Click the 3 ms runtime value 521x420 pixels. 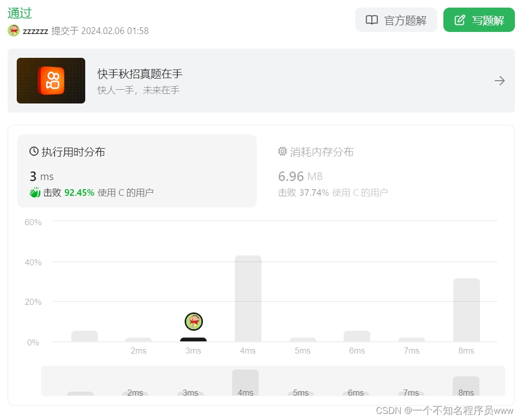[x=42, y=177]
